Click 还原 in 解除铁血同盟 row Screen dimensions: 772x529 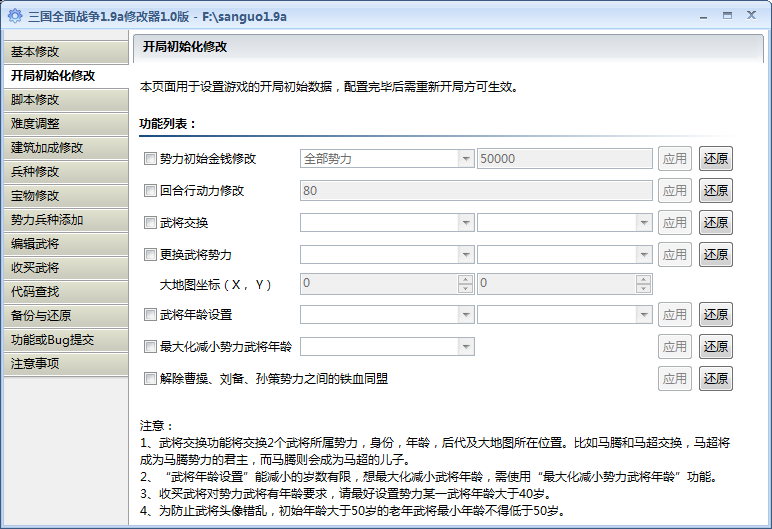(x=716, y=379)
